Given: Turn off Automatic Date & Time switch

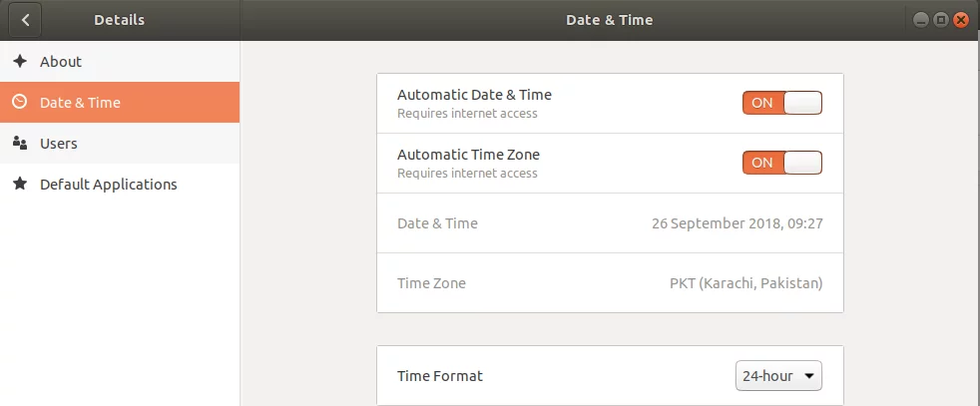Looking at the screenshot, I should click(x=781, y=103).
